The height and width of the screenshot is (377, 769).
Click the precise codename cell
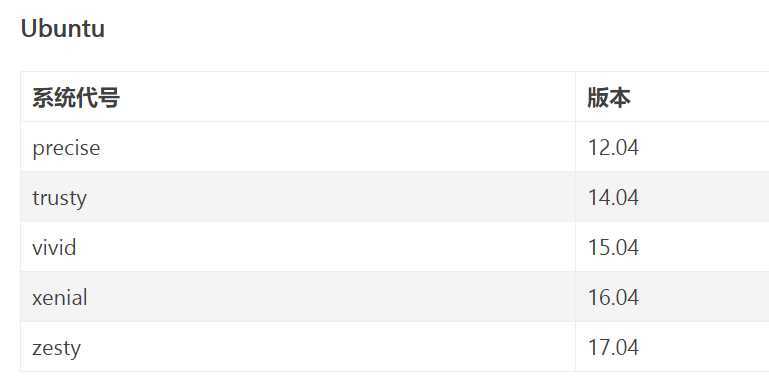tap(298, 147)
